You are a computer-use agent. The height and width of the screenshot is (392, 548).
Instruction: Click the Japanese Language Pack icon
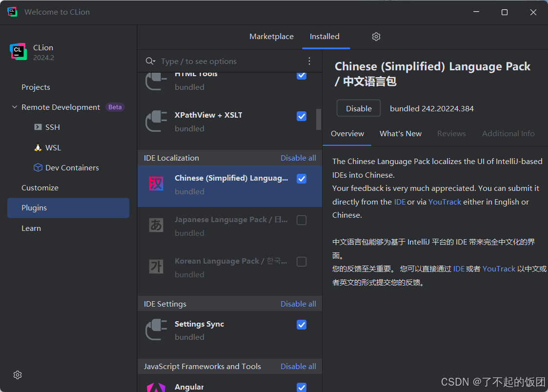tap(156, 226)
